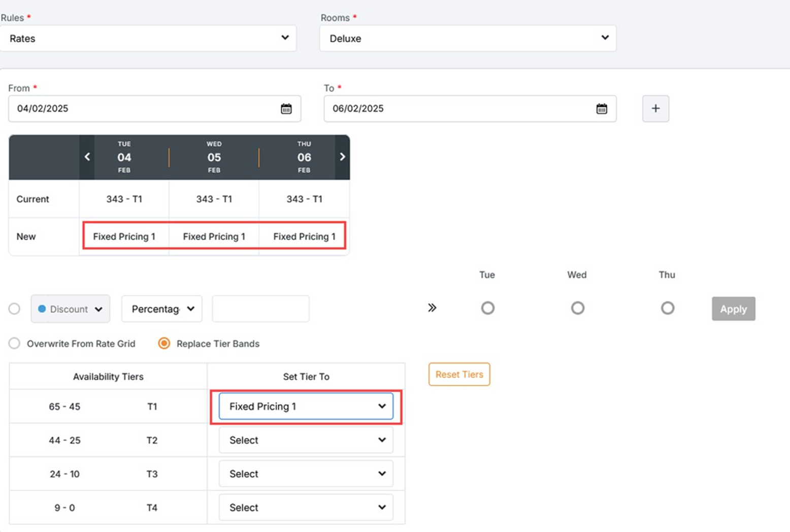Expand the Rooms dropdown showing Deluxe
Screen dimensions: 790x532
click(x=468, y=39)
